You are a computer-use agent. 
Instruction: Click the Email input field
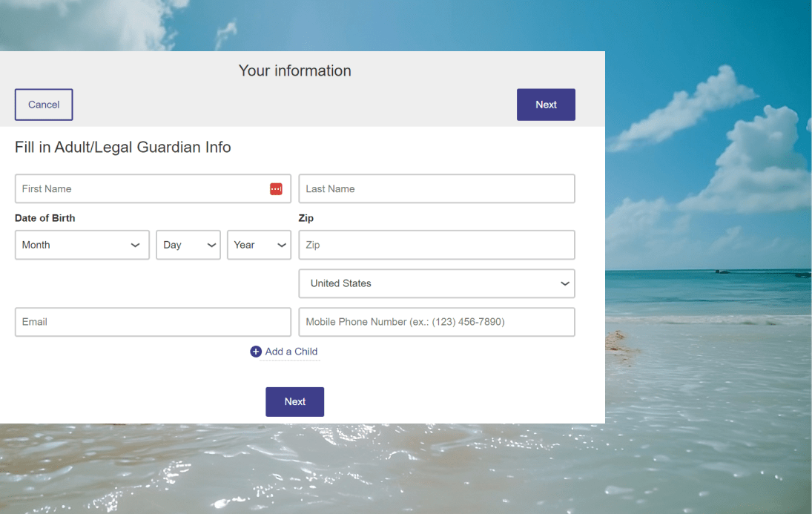153,322
